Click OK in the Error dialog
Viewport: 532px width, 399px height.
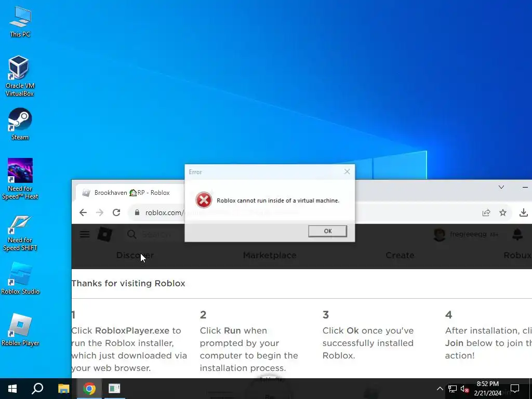point(327,231)
